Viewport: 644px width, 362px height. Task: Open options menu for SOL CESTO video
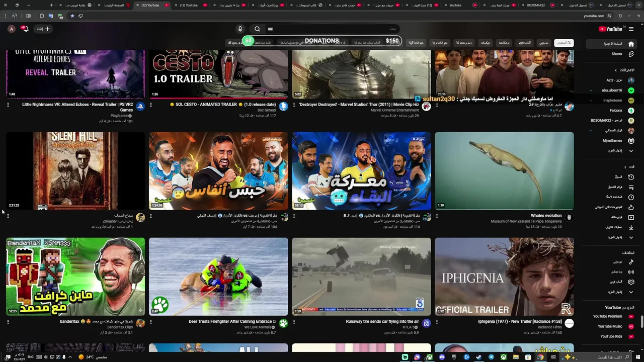tap(150, 105)
